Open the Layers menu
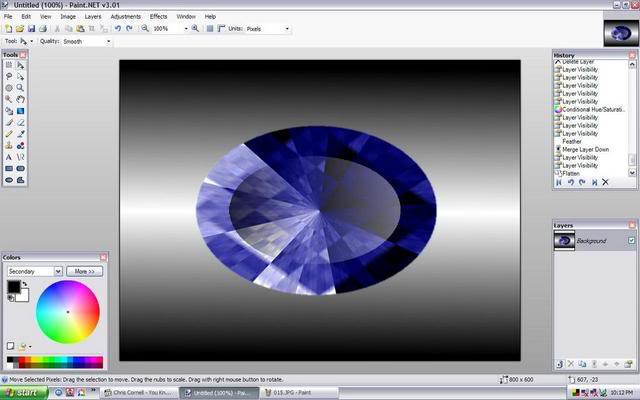Screen dimensions: 640x400 pos(93,17)
